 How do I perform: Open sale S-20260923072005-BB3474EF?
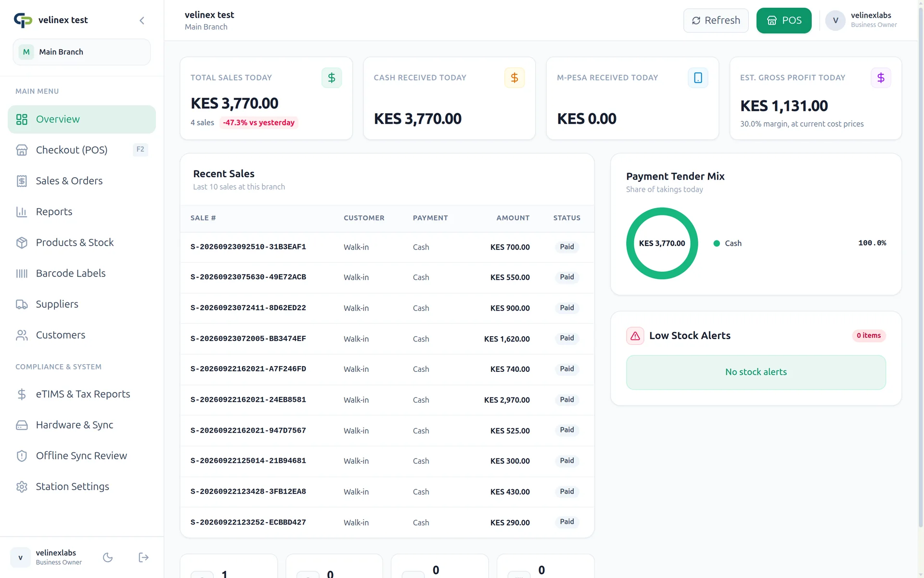tap(248, 339)
